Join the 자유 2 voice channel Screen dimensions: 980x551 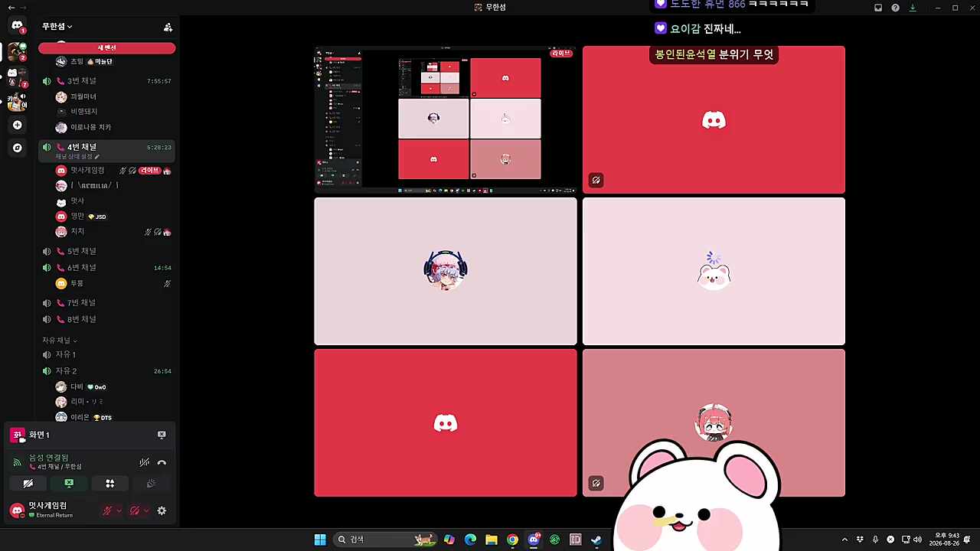click(107, 371)
